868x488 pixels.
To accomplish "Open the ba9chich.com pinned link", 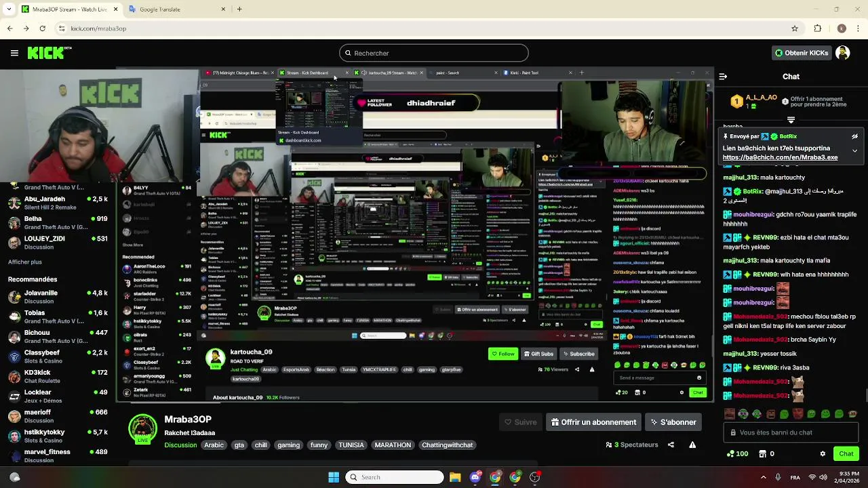I will point(780,157).
